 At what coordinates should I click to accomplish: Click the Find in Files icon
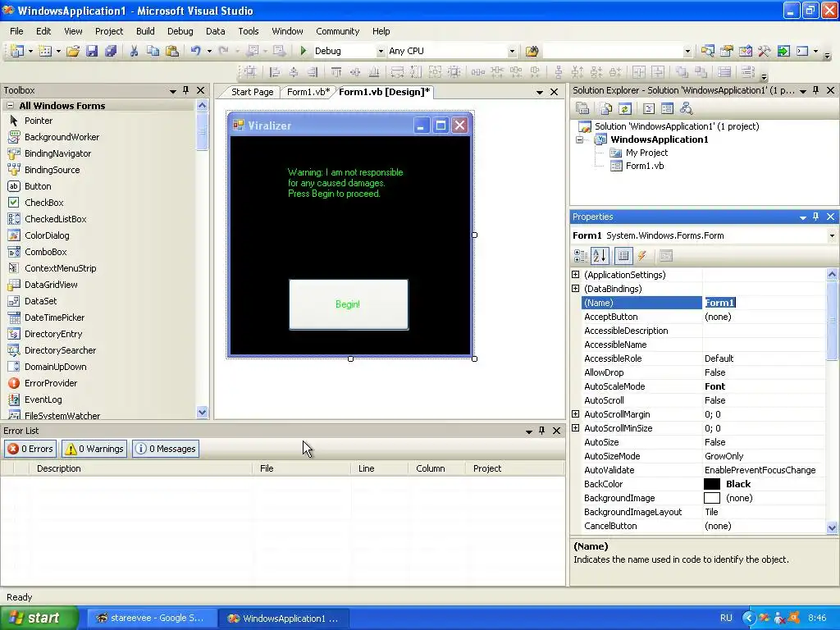pos(532,51)
